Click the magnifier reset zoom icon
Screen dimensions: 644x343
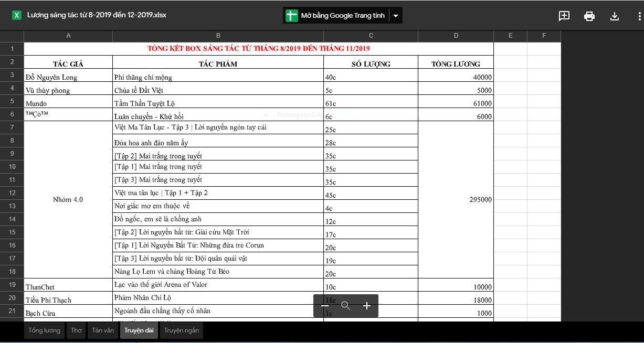tap(345, 306)
